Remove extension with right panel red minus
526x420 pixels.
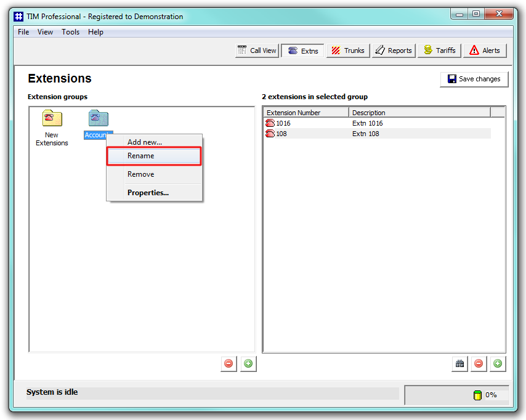click(479, 363)
